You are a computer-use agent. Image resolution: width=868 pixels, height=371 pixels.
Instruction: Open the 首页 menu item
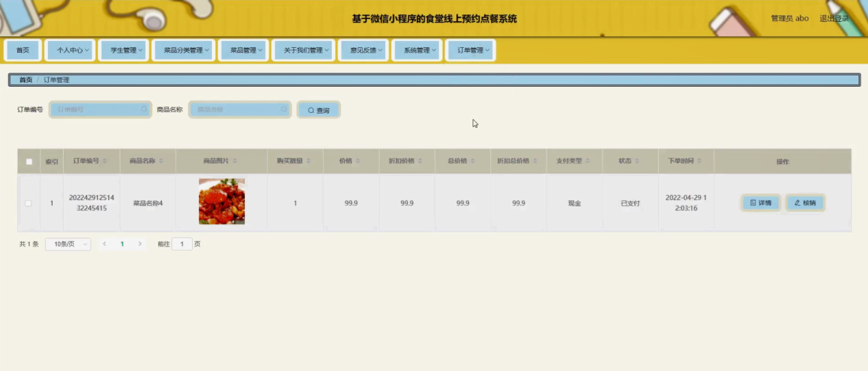pos(23,51)
